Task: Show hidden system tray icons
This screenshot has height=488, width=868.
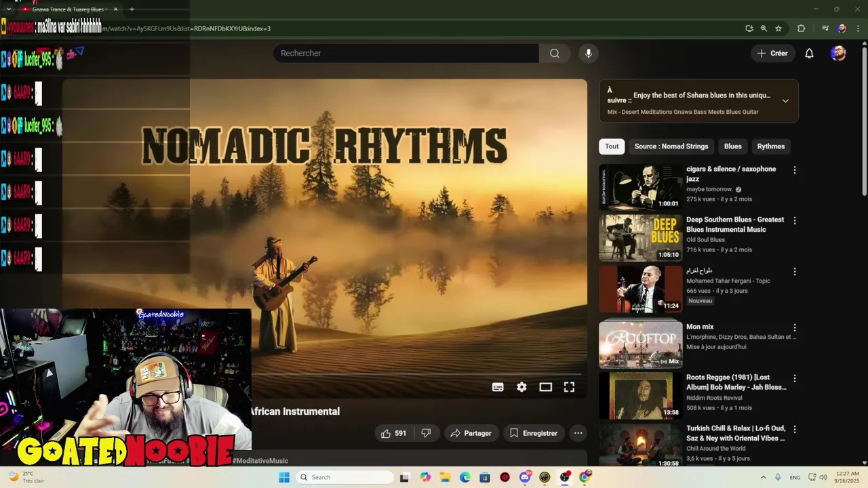Action: tap(763, 477)
